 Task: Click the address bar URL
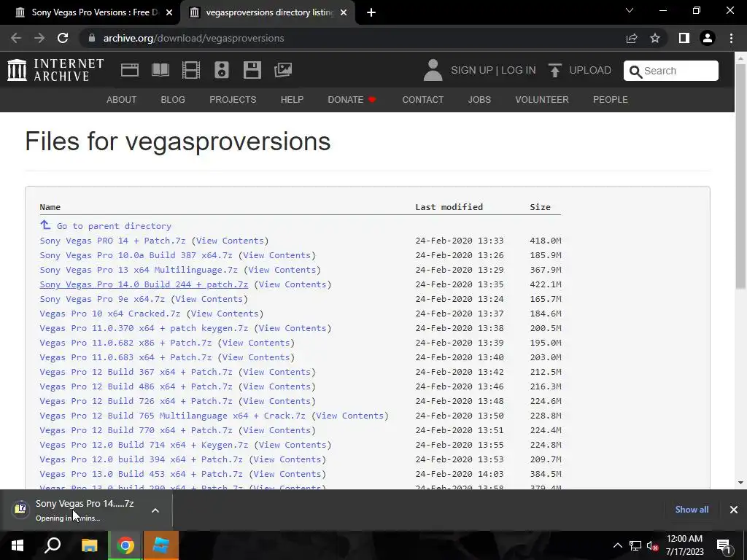click(x=193, y=38)
